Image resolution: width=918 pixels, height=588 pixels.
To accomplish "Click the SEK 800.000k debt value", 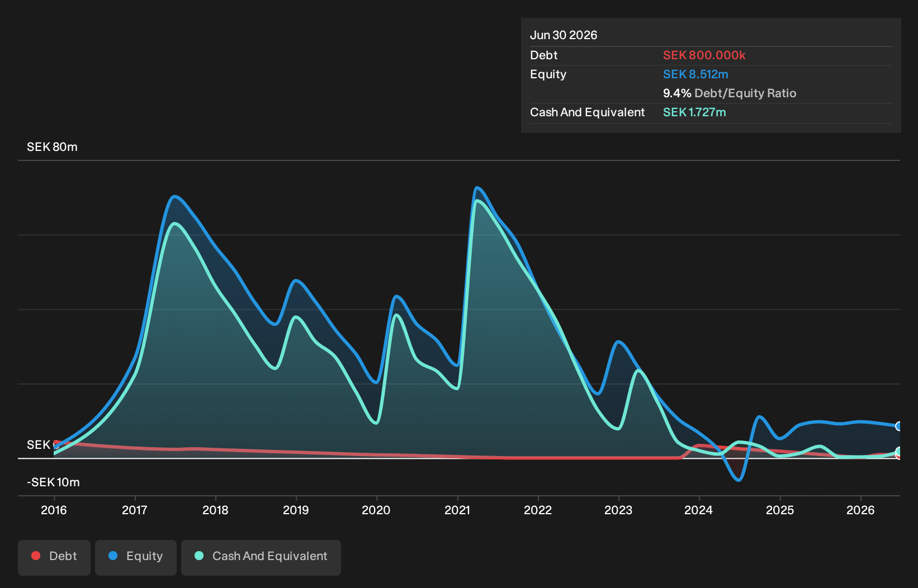I will (704, 55).
